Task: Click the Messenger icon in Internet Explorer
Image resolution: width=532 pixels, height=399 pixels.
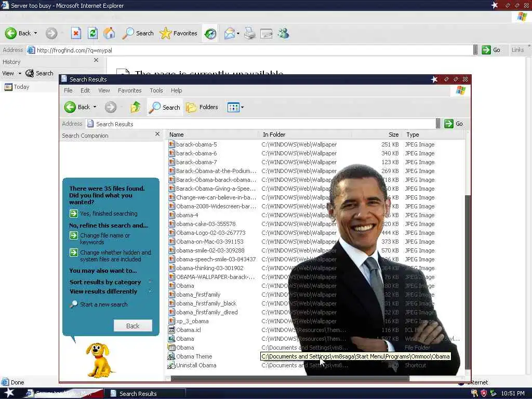Action: click(x=283, y=33)
